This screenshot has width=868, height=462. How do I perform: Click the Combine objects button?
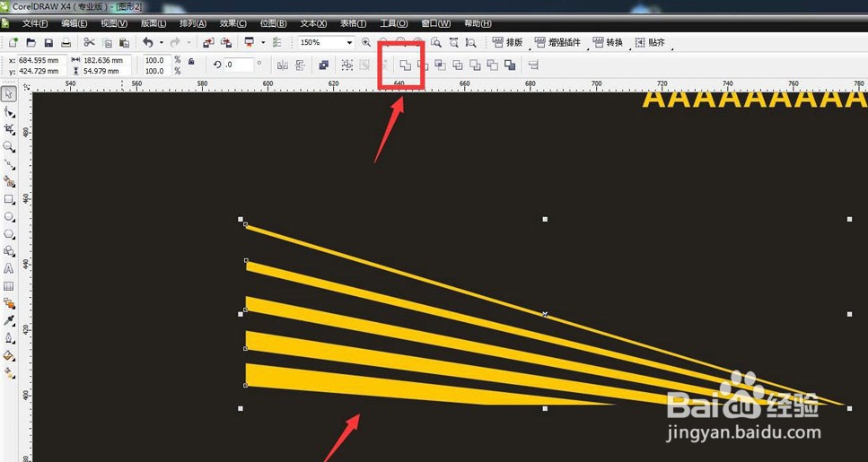pos(324,65)
